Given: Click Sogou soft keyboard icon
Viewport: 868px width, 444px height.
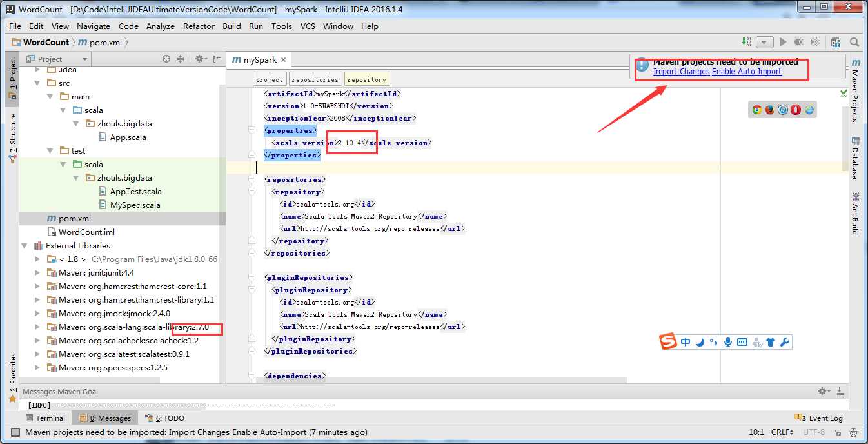Looking at the screenshot, I should click(742, 342).
